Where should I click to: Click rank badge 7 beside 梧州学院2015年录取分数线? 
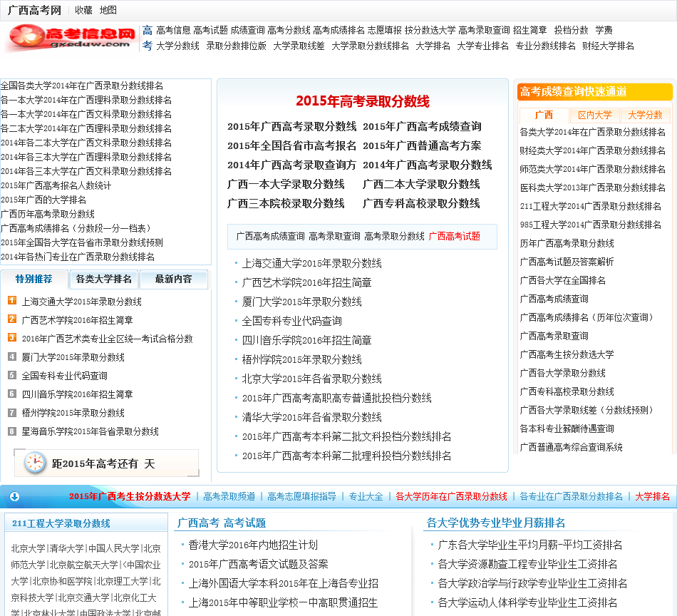click(x=12, y=413)
